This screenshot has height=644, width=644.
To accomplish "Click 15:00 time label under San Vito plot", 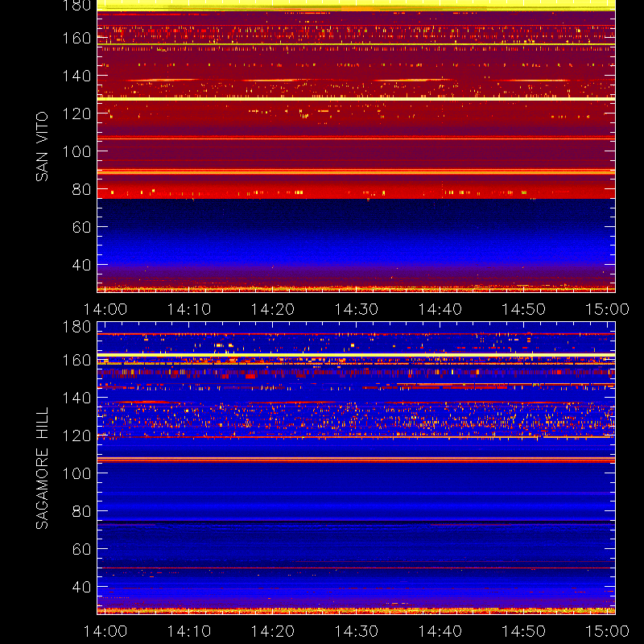I will point(607,309).
